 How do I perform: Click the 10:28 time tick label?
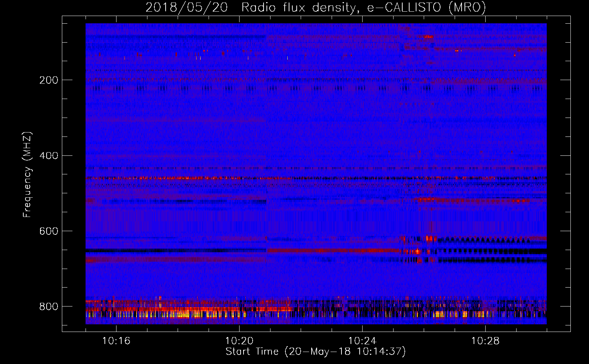click(x=485, y=341)
